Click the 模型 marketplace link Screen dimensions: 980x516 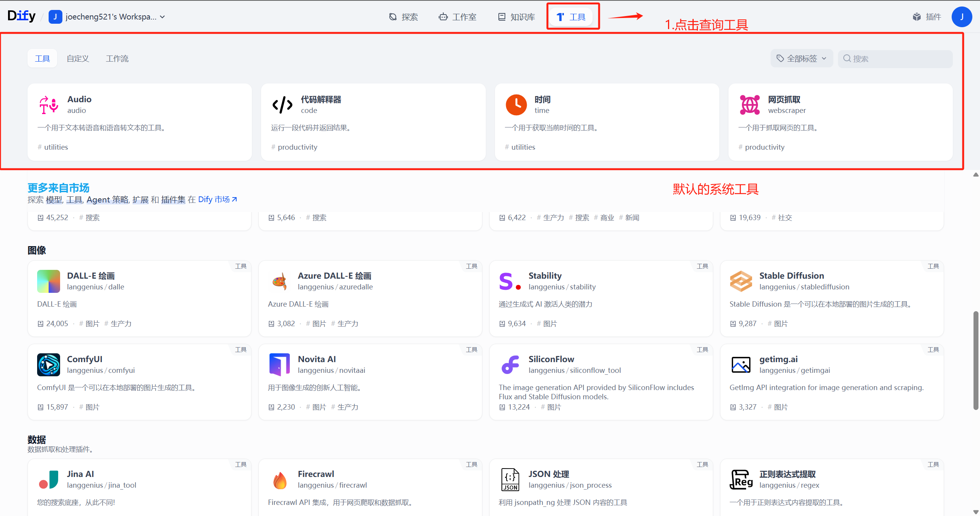[54, 199]
